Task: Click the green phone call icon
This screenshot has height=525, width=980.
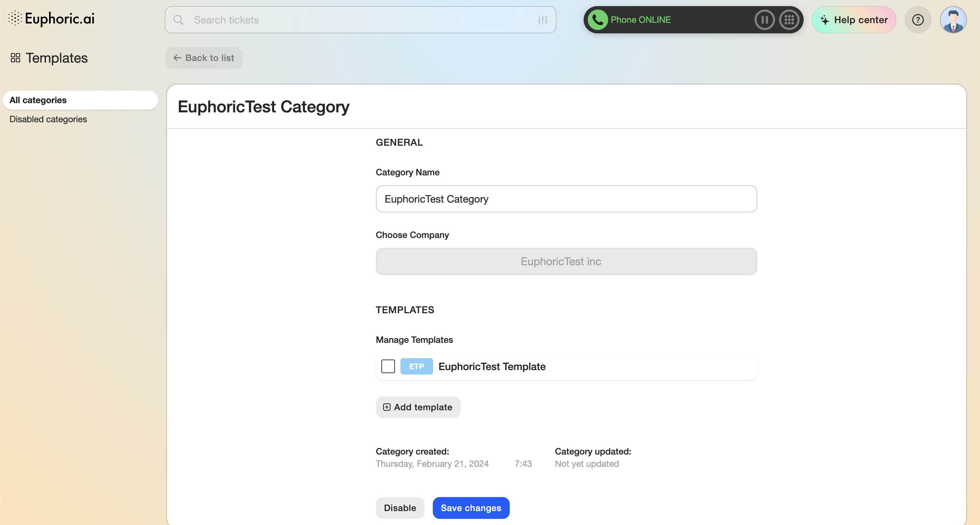Action: 598,20
